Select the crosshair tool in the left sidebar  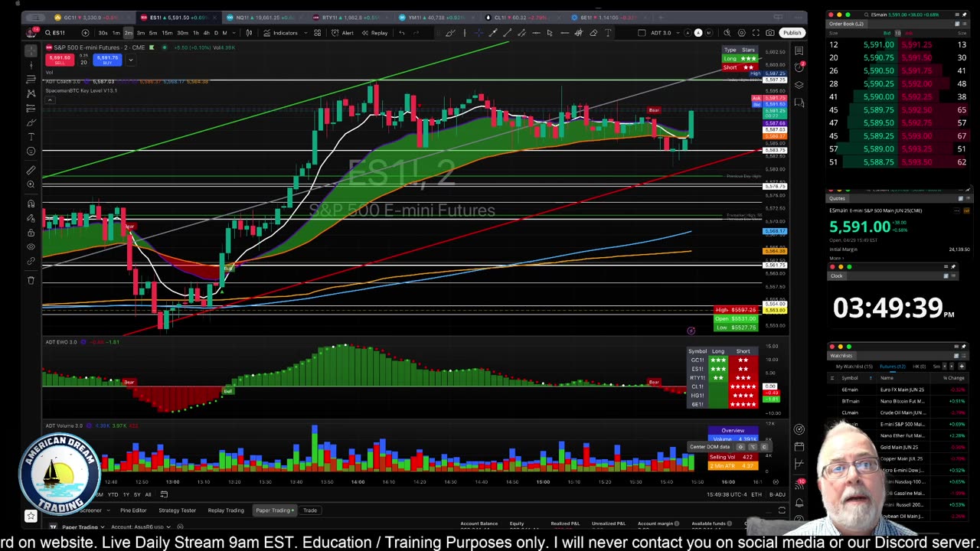[x=31, y=51]
